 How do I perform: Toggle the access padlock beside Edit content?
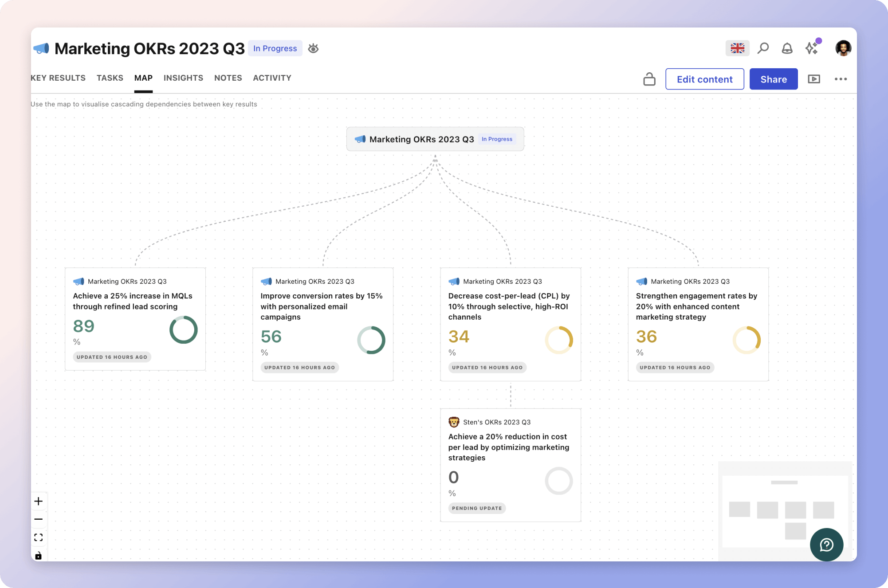[649, 79]
